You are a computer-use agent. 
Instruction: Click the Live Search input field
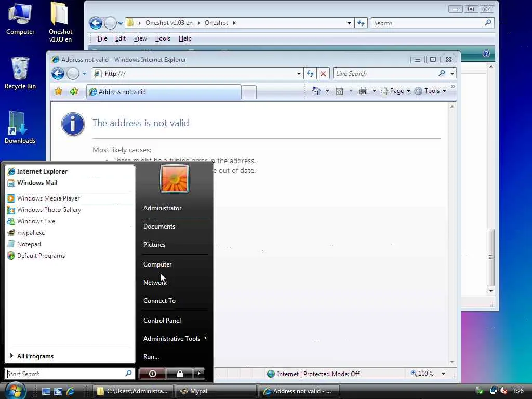pyautogui.click(x=385, y=74)
